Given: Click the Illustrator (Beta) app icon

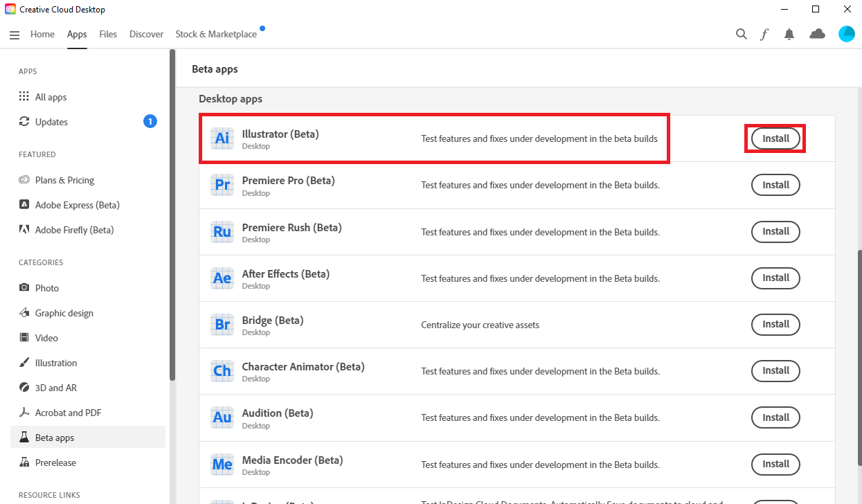Looking at the screenshot, I should point(222,138).
